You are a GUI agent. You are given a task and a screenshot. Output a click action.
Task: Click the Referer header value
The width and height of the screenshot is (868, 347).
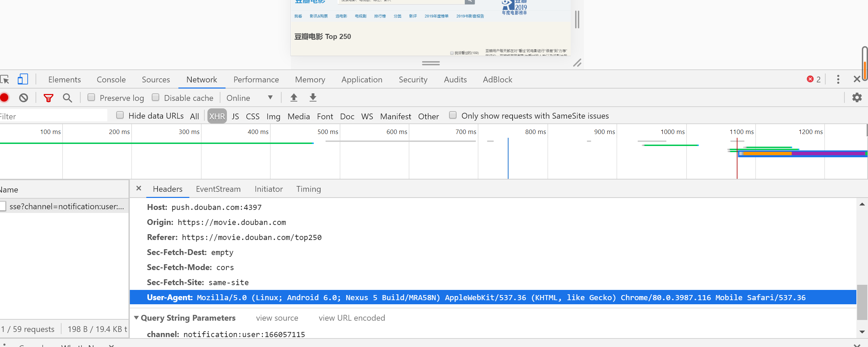pyautogui.click(x=252, y=237)
